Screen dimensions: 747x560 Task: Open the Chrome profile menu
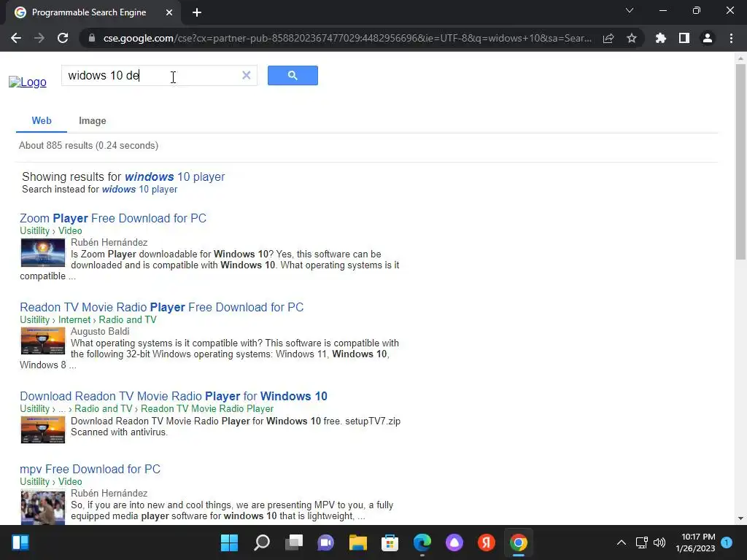point(708,38)
